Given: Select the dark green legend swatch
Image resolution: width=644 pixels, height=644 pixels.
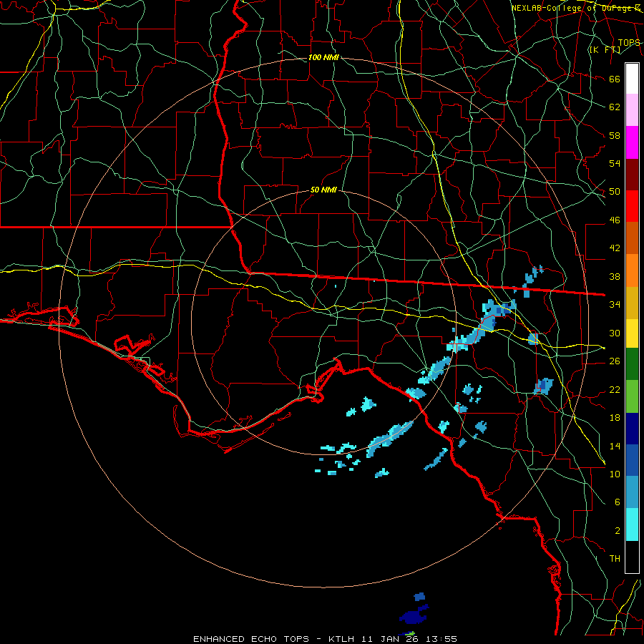Looking at the screenshot, I should tap(632, 364).
